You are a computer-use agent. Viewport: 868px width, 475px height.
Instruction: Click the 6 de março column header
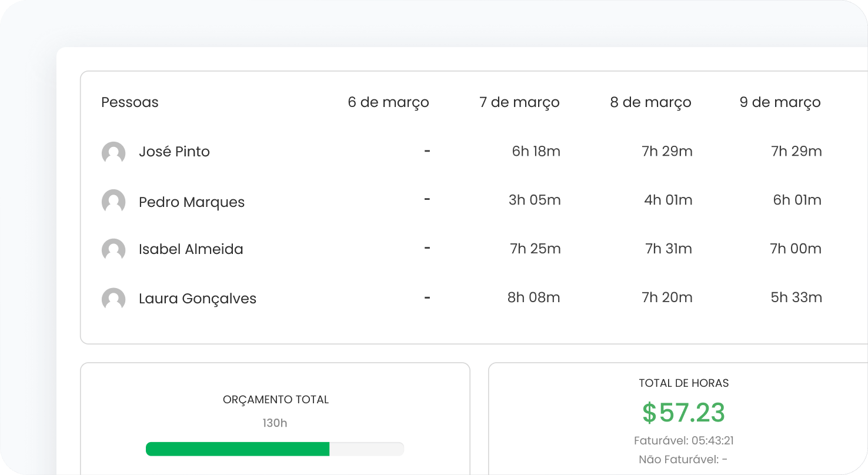click(x=388, y=102)
